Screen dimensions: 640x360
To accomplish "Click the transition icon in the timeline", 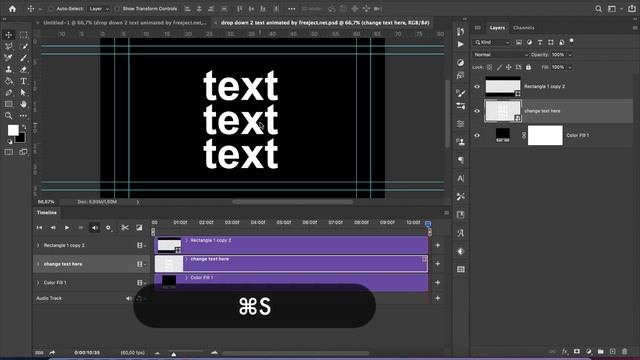I will tap(139, 228).
